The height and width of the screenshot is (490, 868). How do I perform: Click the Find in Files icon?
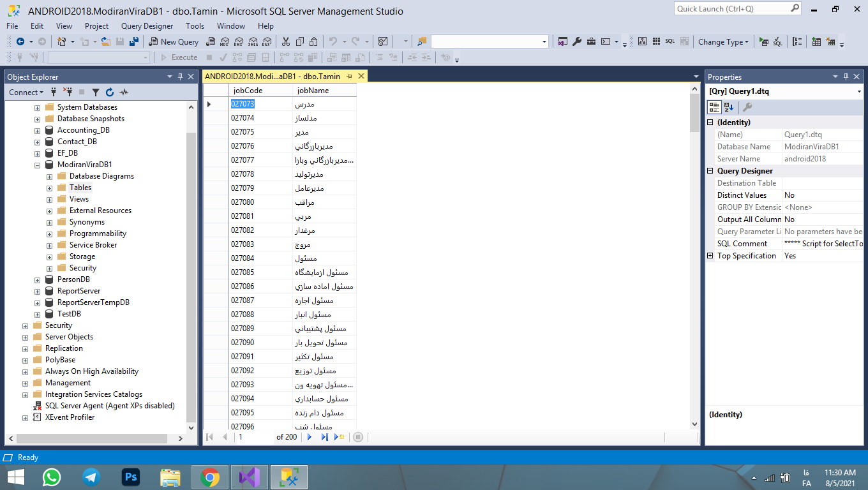(421, 41)
